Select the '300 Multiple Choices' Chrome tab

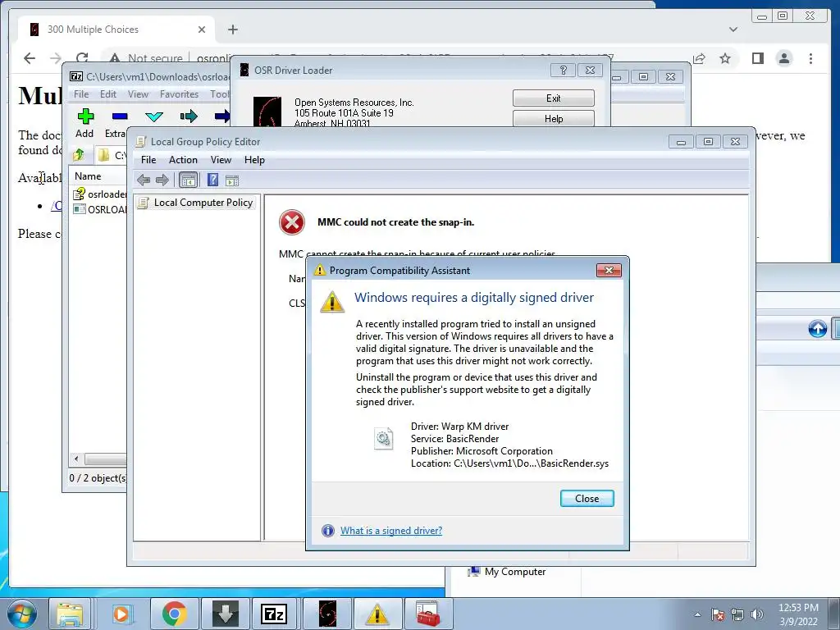click(x=116, y=30)
